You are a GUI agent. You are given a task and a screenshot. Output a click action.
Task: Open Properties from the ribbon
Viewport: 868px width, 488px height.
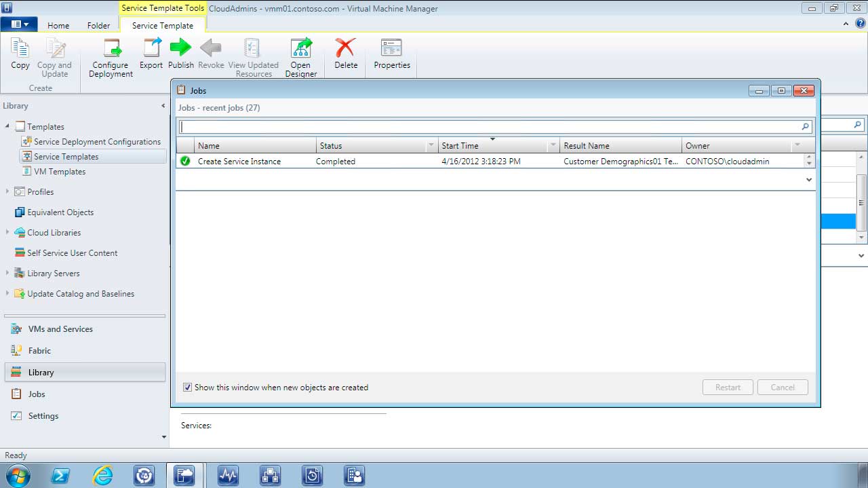[x=392, y=54]
